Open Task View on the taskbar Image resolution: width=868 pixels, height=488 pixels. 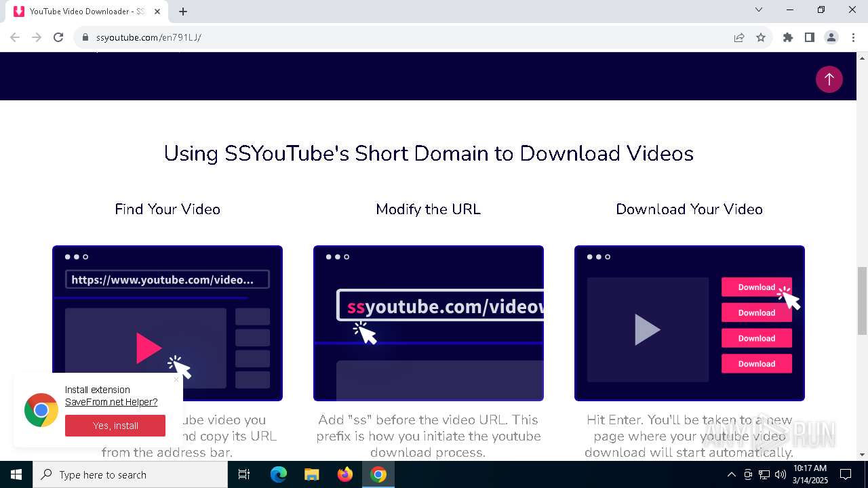pyautogui.click(x=244, y=474)
